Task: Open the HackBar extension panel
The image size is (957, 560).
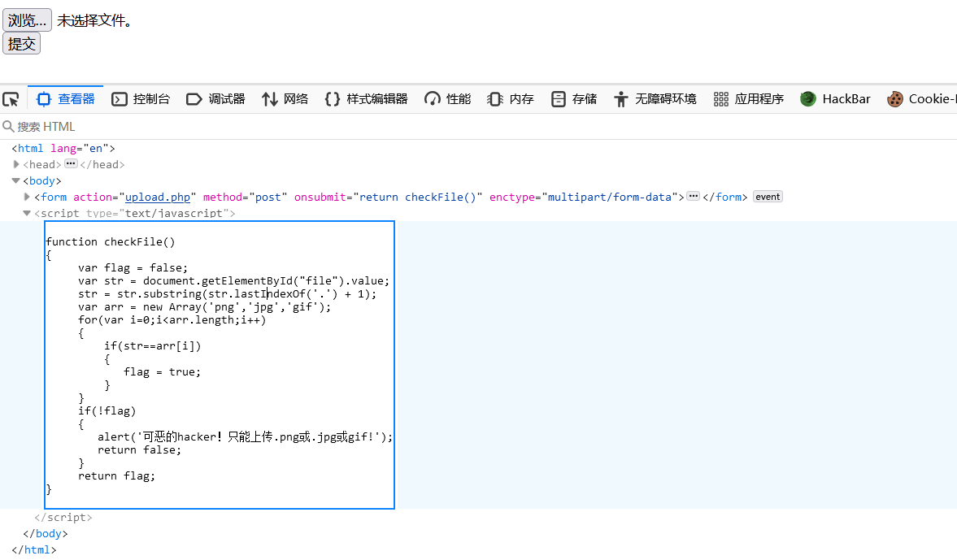Action: click(835, 99)
